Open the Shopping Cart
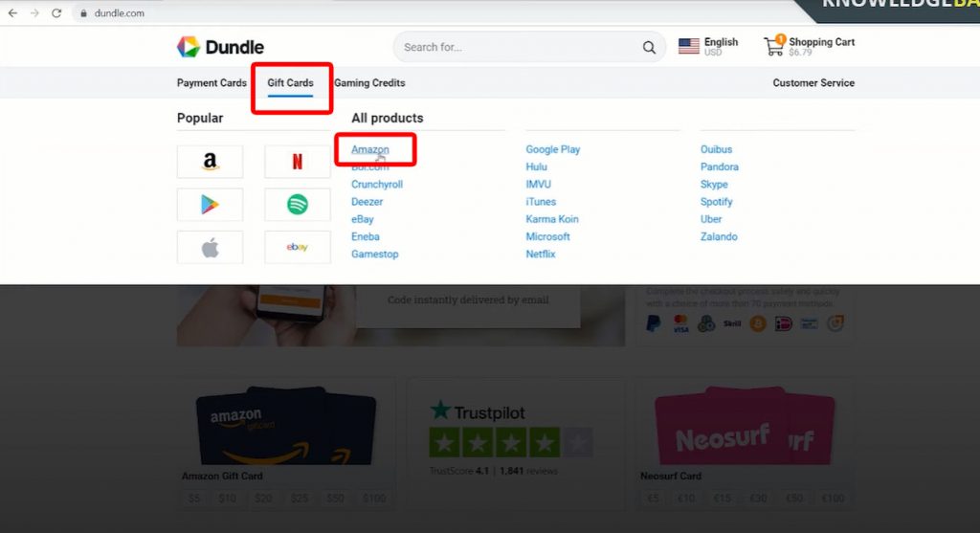Viewport: 980px width, 533px height. (x=809, y=46)
